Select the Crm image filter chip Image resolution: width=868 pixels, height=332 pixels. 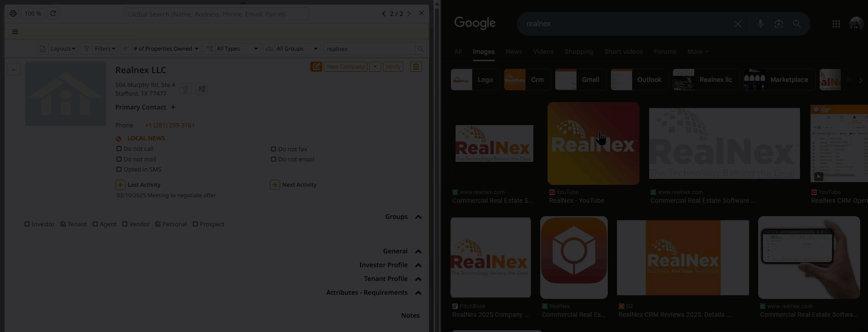tap(526, 80)
